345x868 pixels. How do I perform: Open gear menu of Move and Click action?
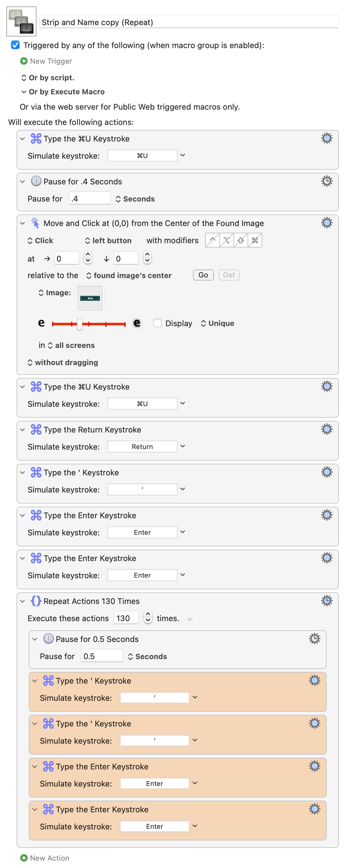click(x=326, y=223)
